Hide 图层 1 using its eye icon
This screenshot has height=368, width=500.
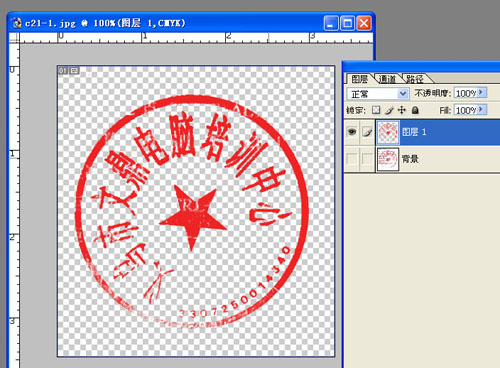click(352, 132)
